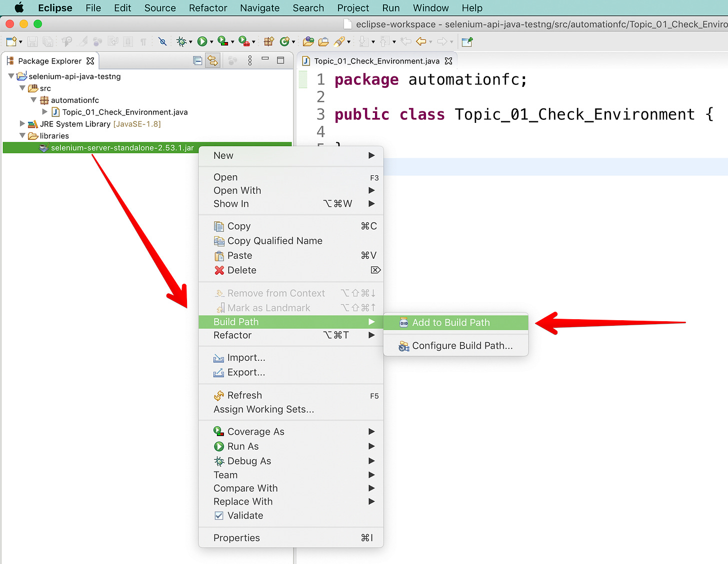The width and height of the screenshot is (728, 564).
Task: Click the New Java Class toolbar icon
Action: 284,42
